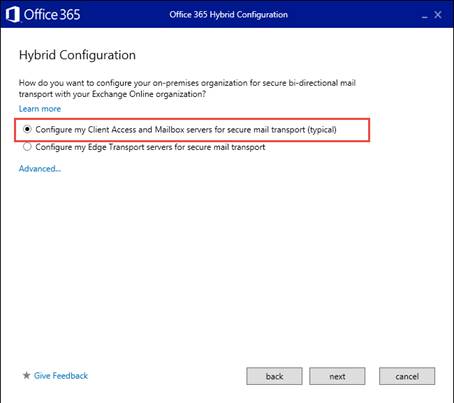The height and width of the screenshot is (403, 454).
Task: Click the star icon beside Give Feedback
Action: [26, 376]
